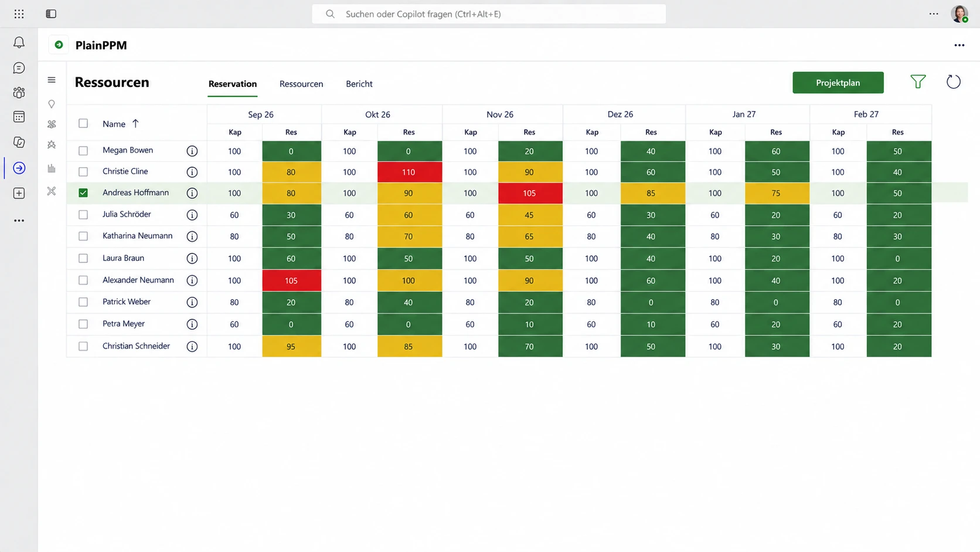
Task: Select Andreas Hoffmann's red 105 Nov cell
Action: tap(530, 193)
